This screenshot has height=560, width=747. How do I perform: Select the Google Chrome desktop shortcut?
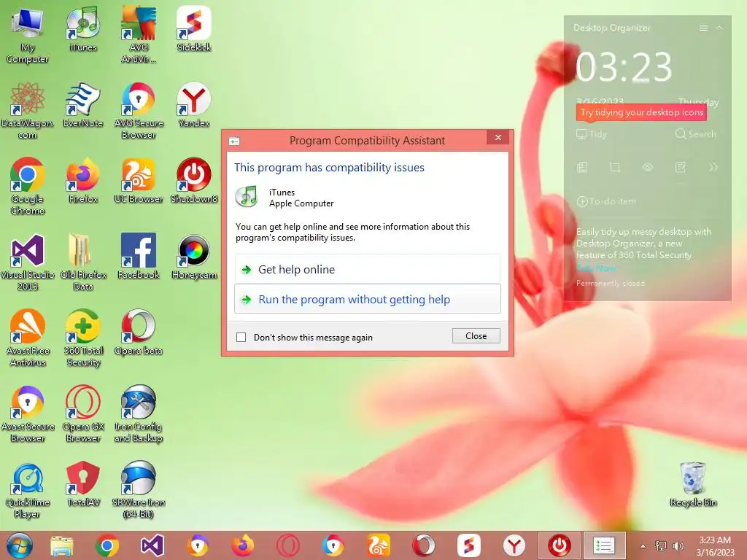27,187
